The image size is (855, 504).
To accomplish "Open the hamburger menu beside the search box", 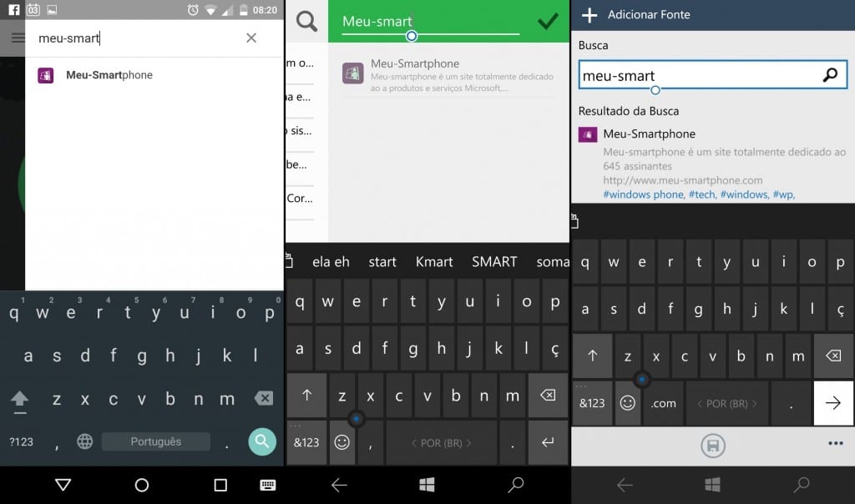I will (18, 38).
